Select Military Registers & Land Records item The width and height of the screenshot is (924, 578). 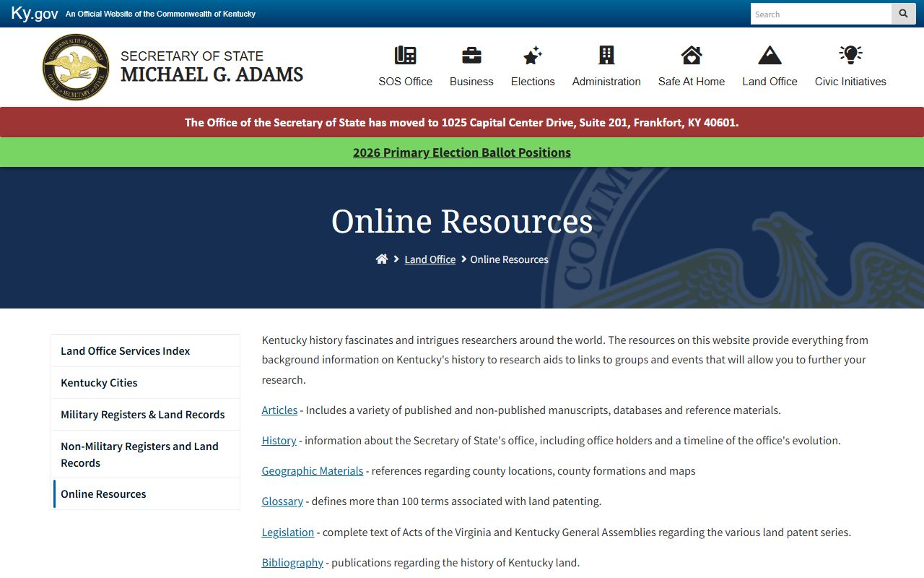click(x=146, y=415)
